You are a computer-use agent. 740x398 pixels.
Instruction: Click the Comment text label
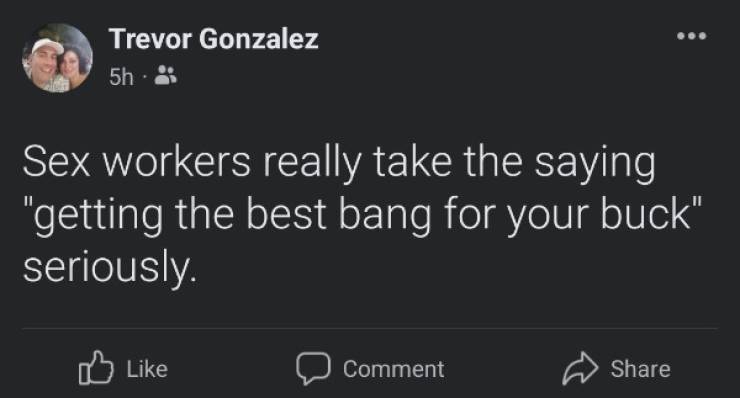pos(394,369)
